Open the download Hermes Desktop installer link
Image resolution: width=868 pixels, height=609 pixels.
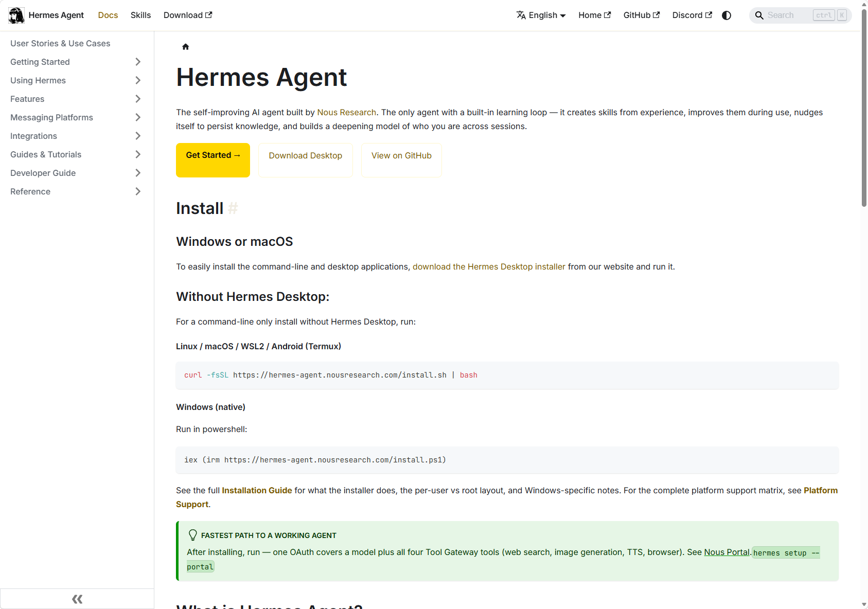(489, 266)
